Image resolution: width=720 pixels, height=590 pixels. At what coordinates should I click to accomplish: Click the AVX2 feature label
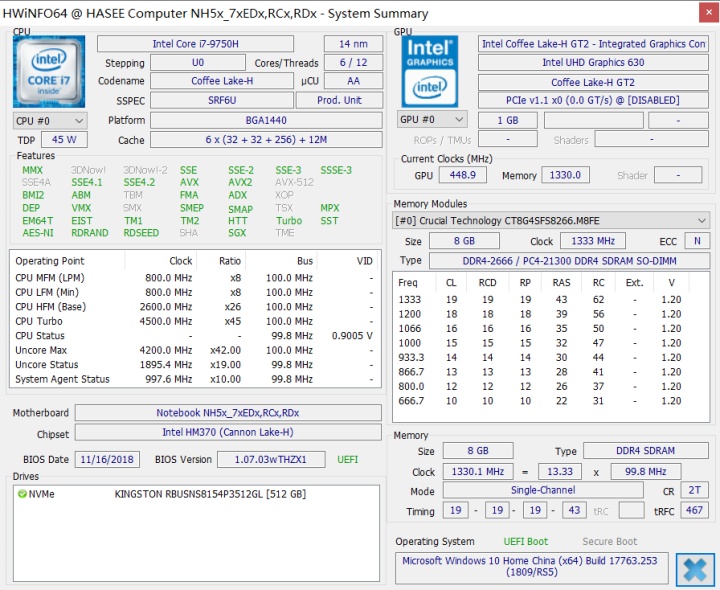click(x=240, y=182)
